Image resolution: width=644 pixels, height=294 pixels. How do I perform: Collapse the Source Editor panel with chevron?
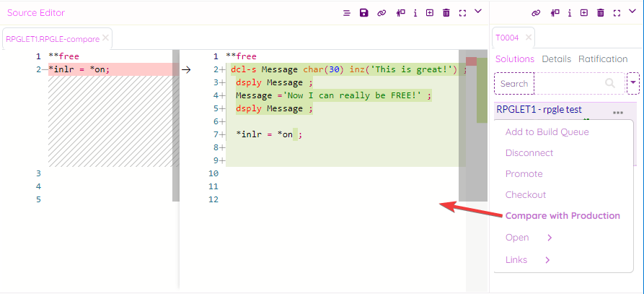click(x=478, y=12)
